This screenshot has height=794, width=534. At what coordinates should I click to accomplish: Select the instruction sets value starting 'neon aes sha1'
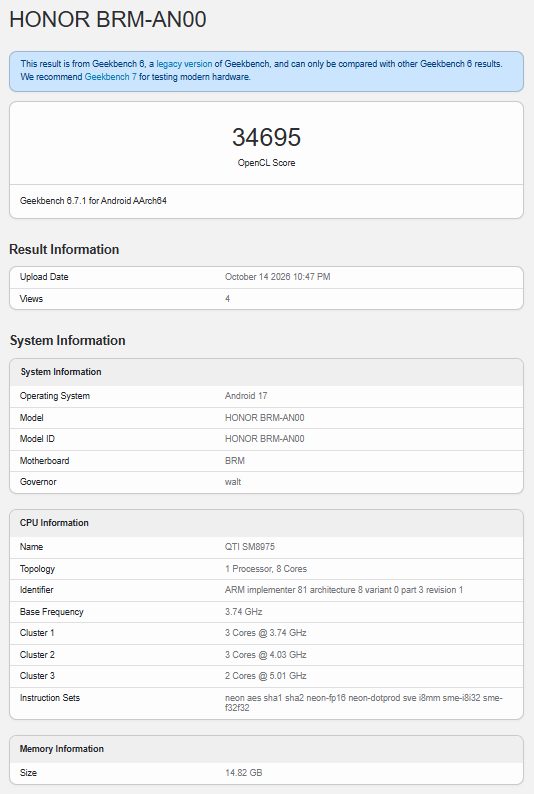[x=363, y=703]
